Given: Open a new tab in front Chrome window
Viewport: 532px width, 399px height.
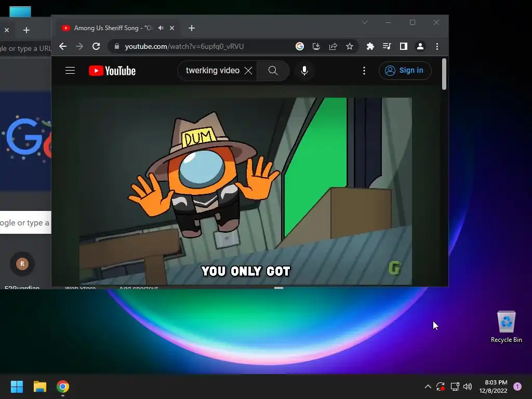Looking at the screenshot, I should click(x=192, y=28).
